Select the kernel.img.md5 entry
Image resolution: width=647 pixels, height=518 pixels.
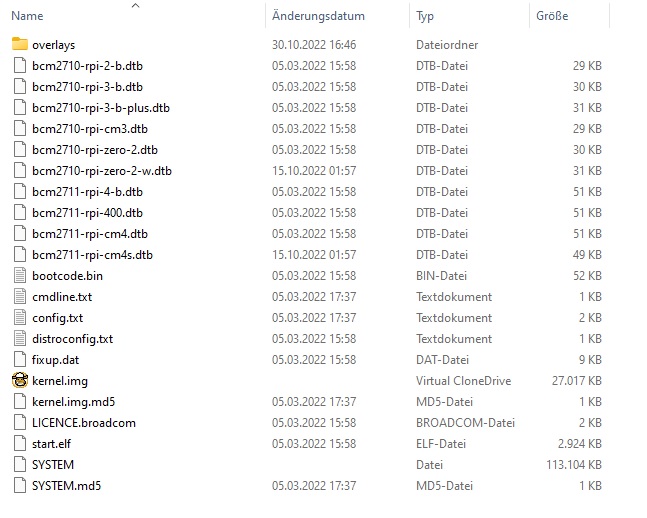coord(73,402)
